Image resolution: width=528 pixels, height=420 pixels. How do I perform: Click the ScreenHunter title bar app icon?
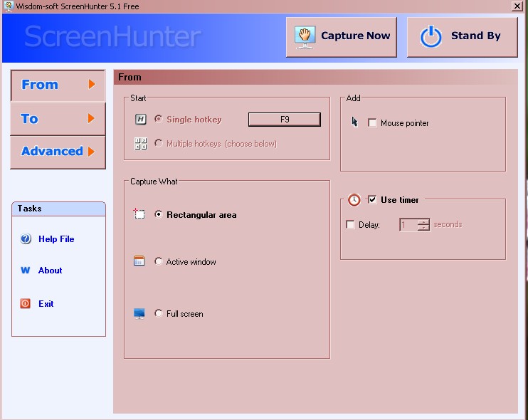coord(9,6)
